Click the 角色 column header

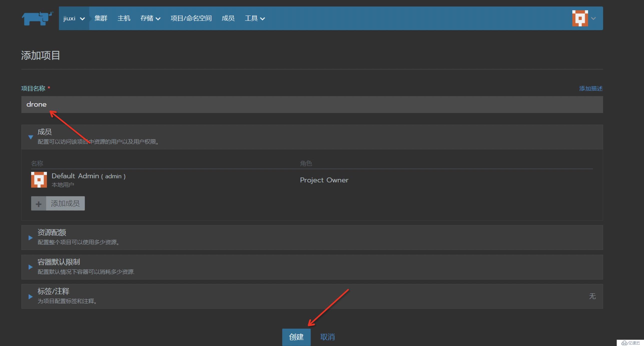tap(306, 163)
